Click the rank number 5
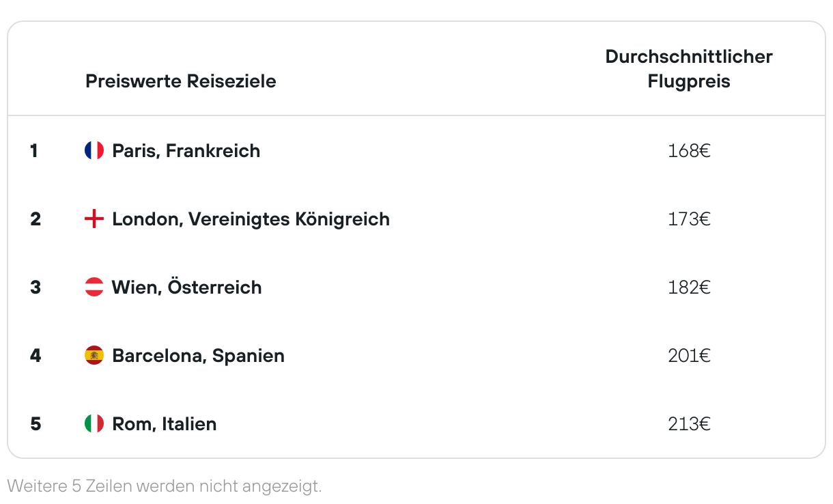 point(36,423)
